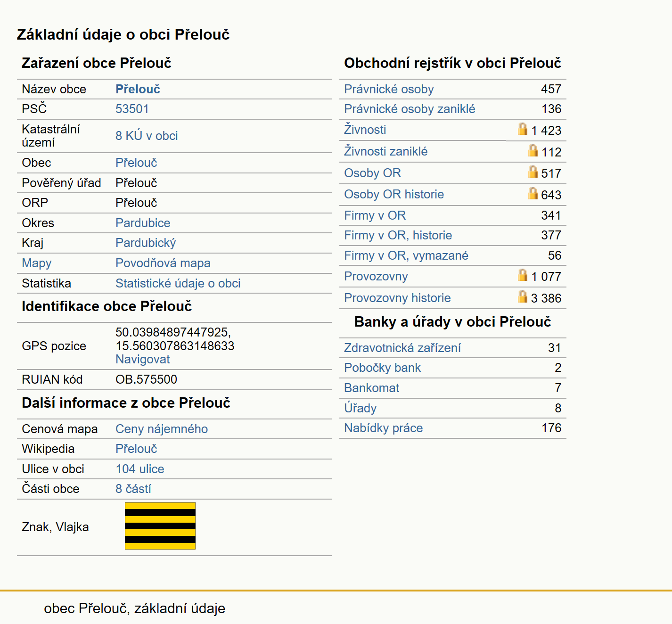Open Zdravotnická zařízení listing
The height and width of the screenshot is (624, 672).
click(402, 348)
